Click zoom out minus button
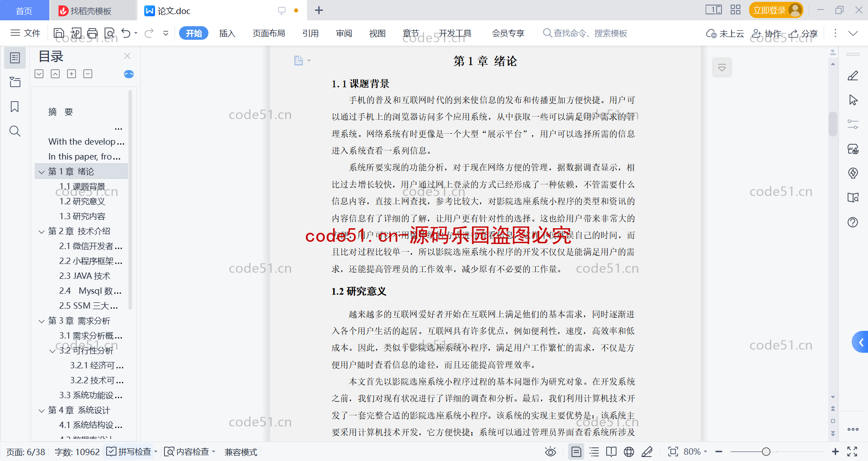868x461 pixels. coord(719,452)
